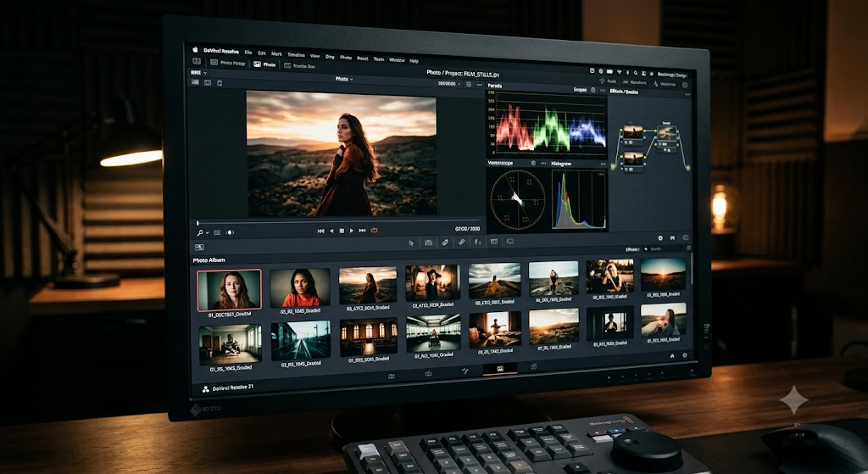Expand the Photo viewer title dropdown
This screenshot has width=868, height=474.
tap(344, 79)
